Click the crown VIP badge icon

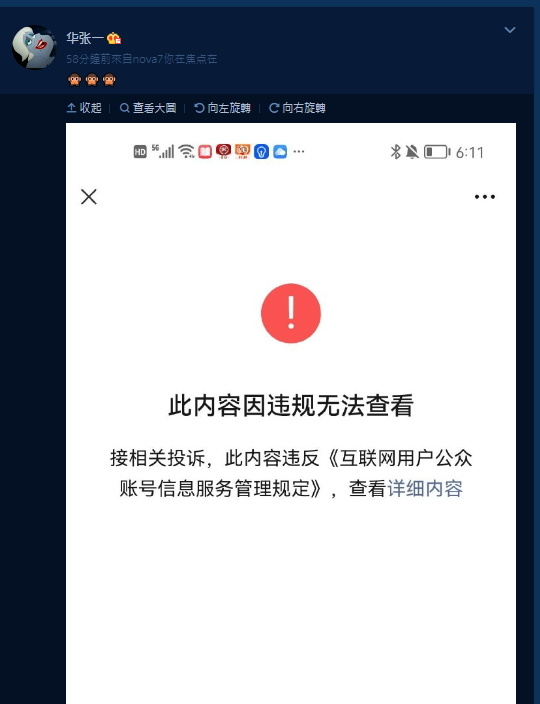114,39
